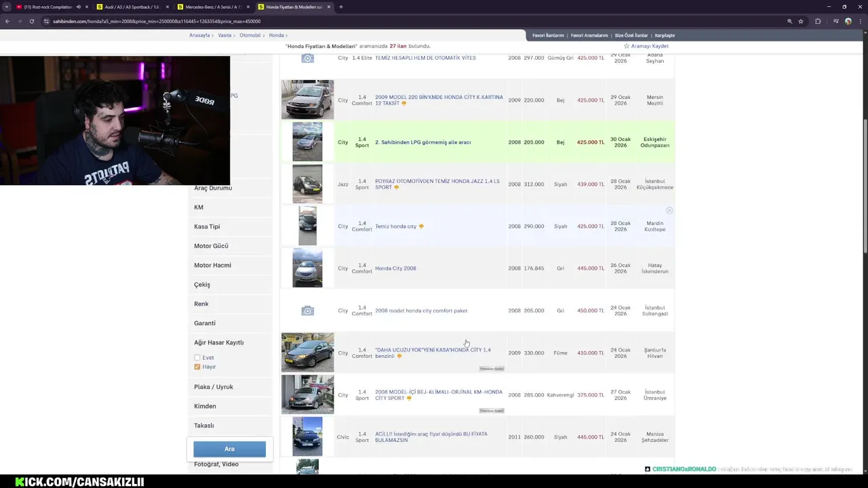The height and width of the screenshot is (488, 868).
Task: Click the address bar URL field
Action: [407, 21]
